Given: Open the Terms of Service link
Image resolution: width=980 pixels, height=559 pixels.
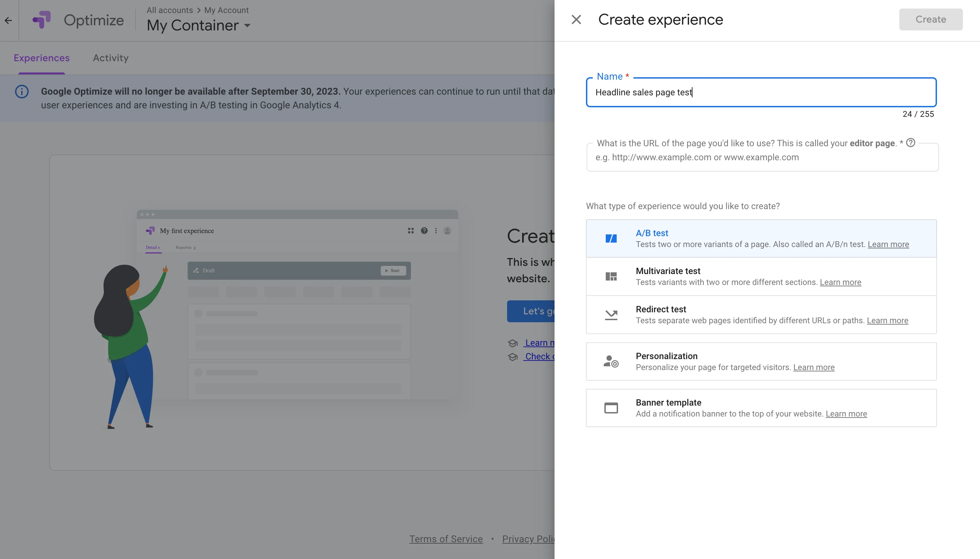Looking at the screenshot, I should tap(446, 539).
